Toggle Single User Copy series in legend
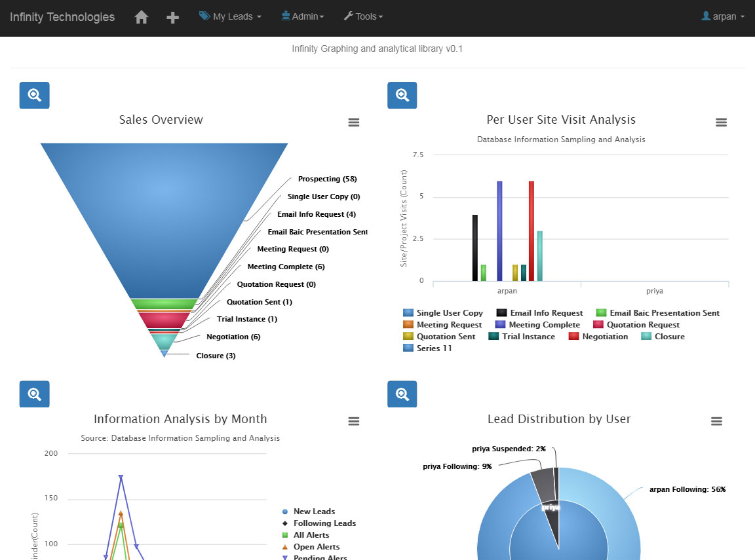 tap(443, 312)
